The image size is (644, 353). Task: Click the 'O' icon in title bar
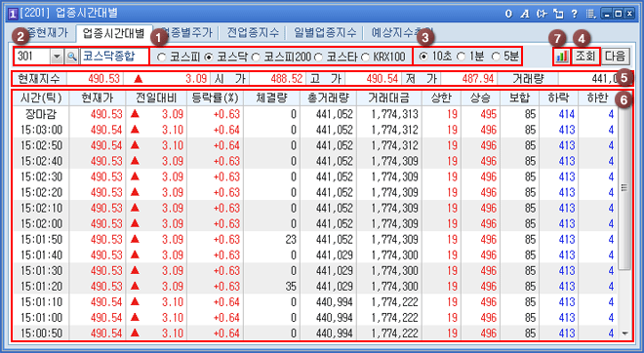pyautogui.click(x=508, y=14)
